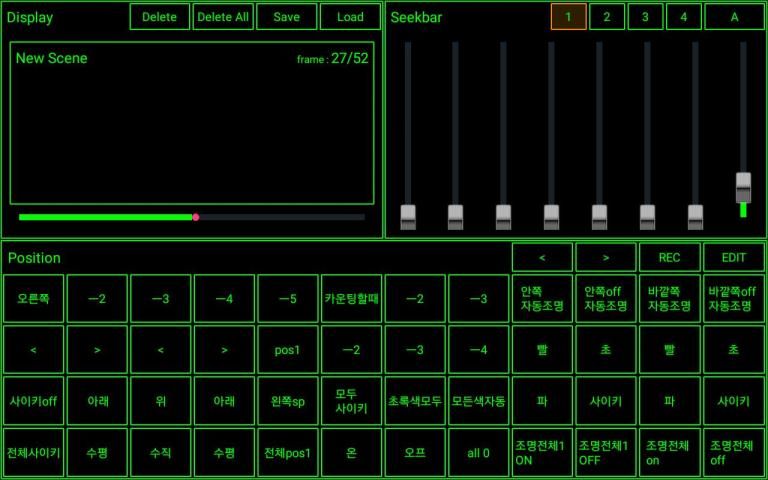Click the green frame progress bar
The width and height of the screenshot is (768, 480).
click(105, 217)
